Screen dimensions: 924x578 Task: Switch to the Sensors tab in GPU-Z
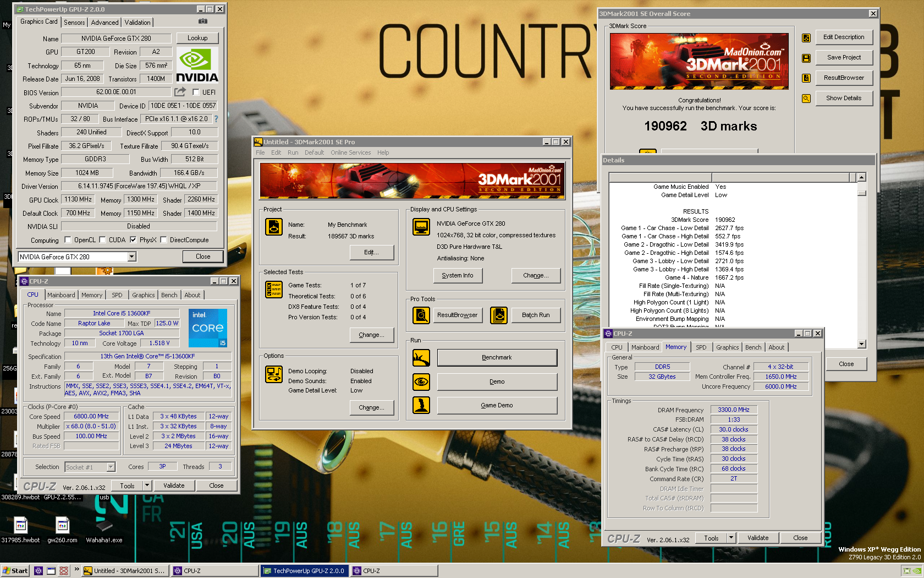click(74, 23)
